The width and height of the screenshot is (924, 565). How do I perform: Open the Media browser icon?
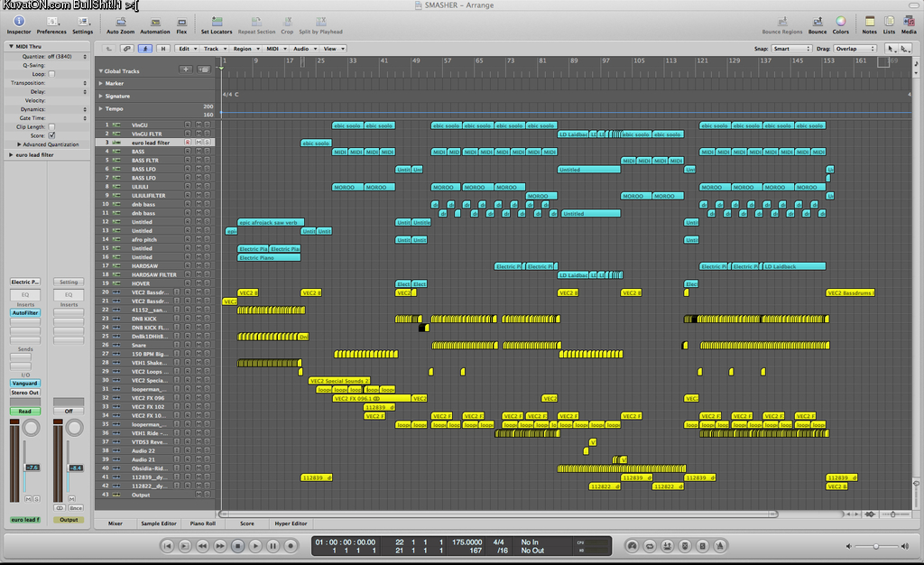pos(908,21)
